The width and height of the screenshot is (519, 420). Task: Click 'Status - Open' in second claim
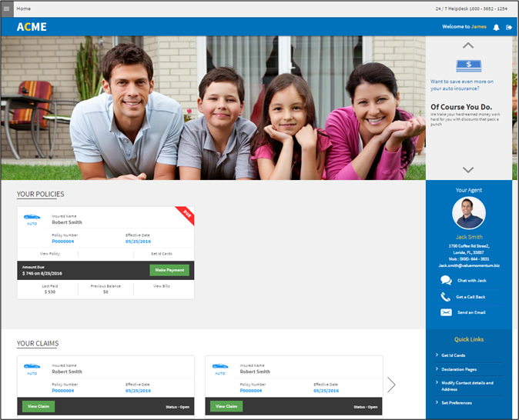(x=366, y=407)
